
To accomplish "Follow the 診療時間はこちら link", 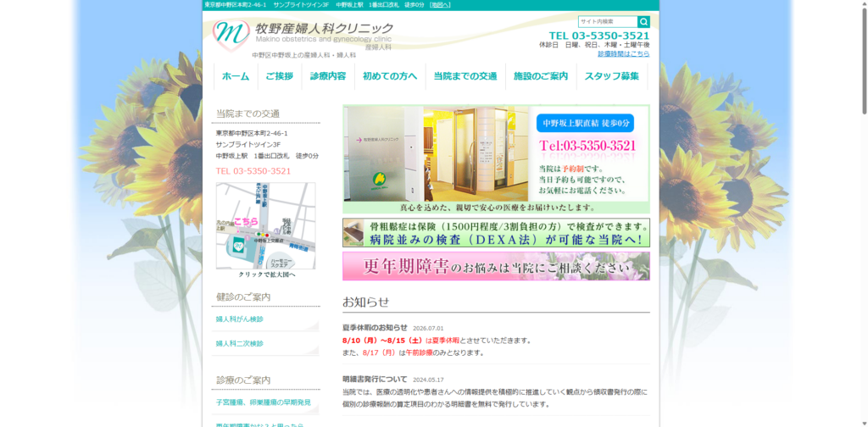I will tap(624, 53).
